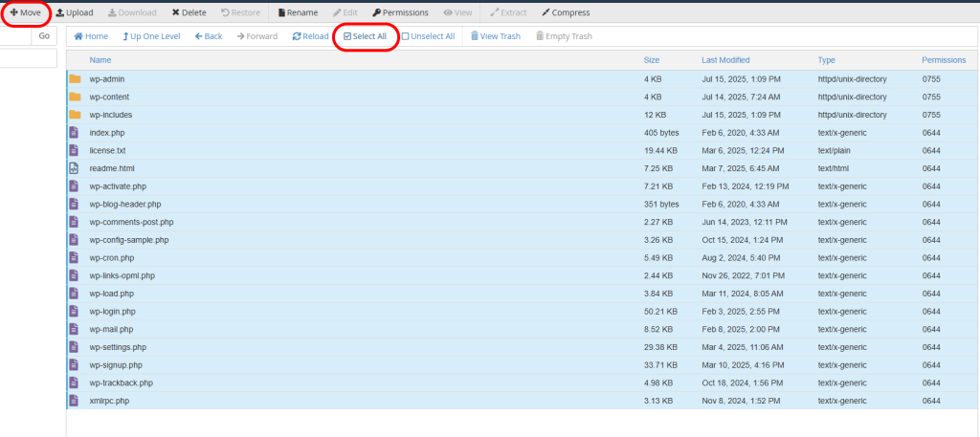Click the wp-content folder icon
The height and width of the screenshot is (437, 980).
[75, 97]
